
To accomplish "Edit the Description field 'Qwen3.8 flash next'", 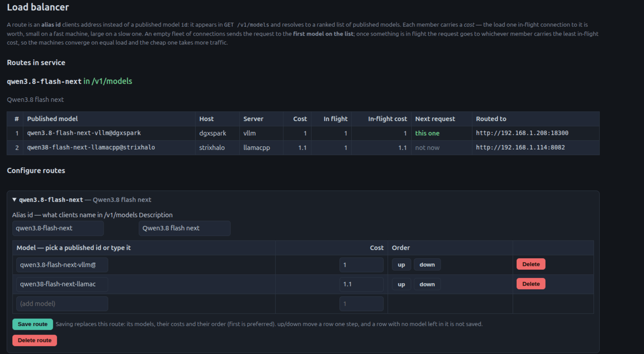I will point(184,228).
